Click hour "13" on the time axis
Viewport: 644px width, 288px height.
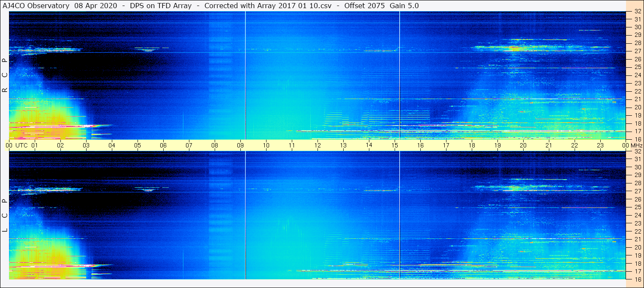click(343, 145)
